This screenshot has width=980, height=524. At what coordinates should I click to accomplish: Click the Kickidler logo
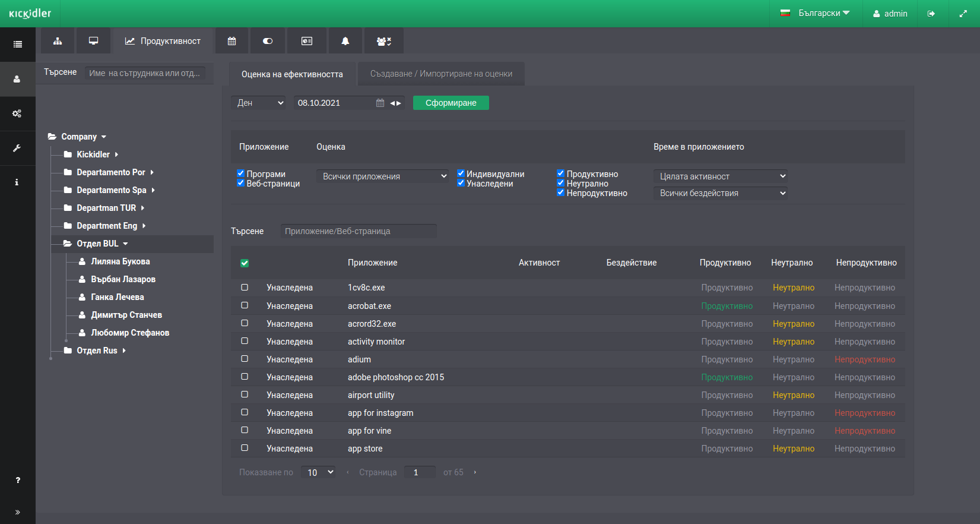click(30, 13)
